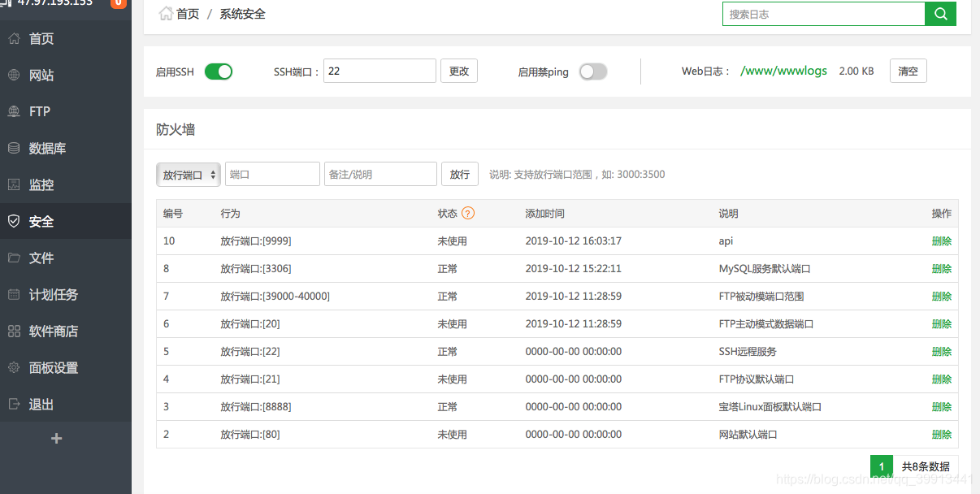Click the 监控 monitor icon in sidebar

coord(14,184)
